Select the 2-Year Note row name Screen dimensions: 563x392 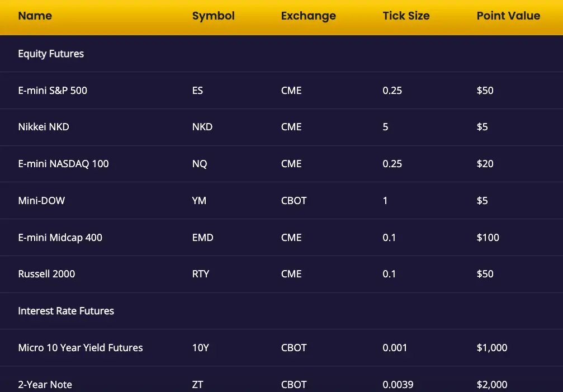point(45,385)
